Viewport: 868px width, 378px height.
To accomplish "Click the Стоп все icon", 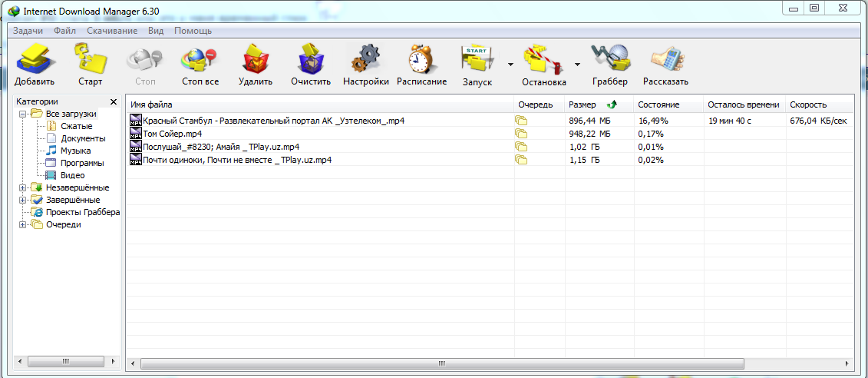I will (200, 59).
